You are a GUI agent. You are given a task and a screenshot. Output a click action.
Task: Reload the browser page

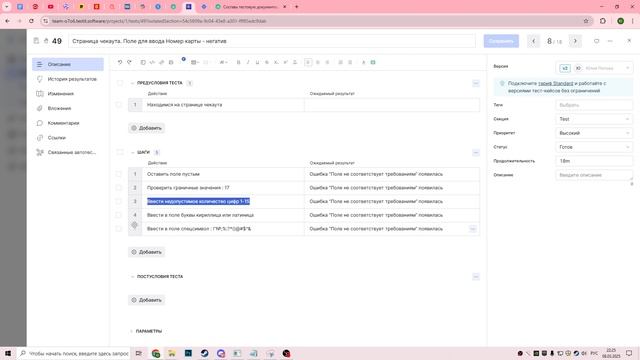(x=31, y=21)
